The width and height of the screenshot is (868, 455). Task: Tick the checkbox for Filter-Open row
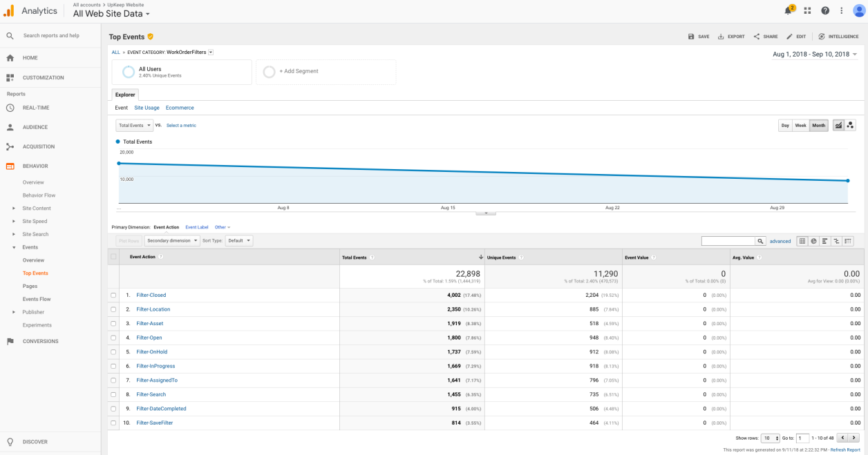[x=113, y=338]
